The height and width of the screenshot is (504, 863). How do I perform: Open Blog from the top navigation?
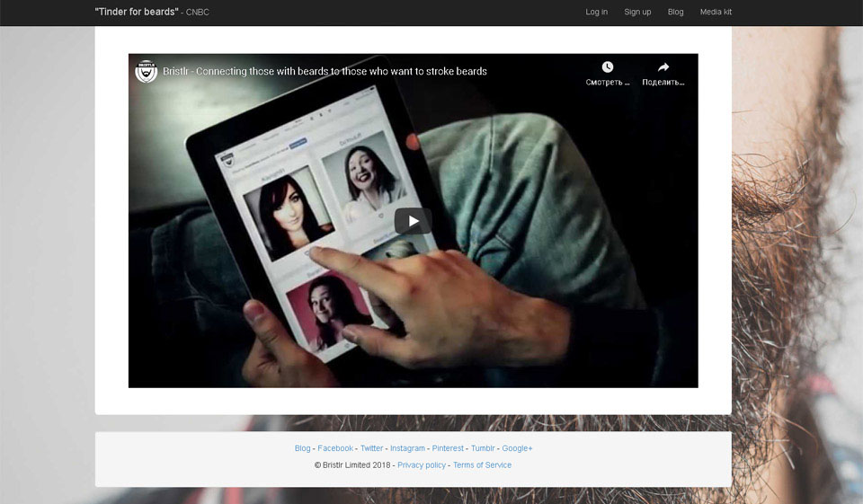point(675,12)
